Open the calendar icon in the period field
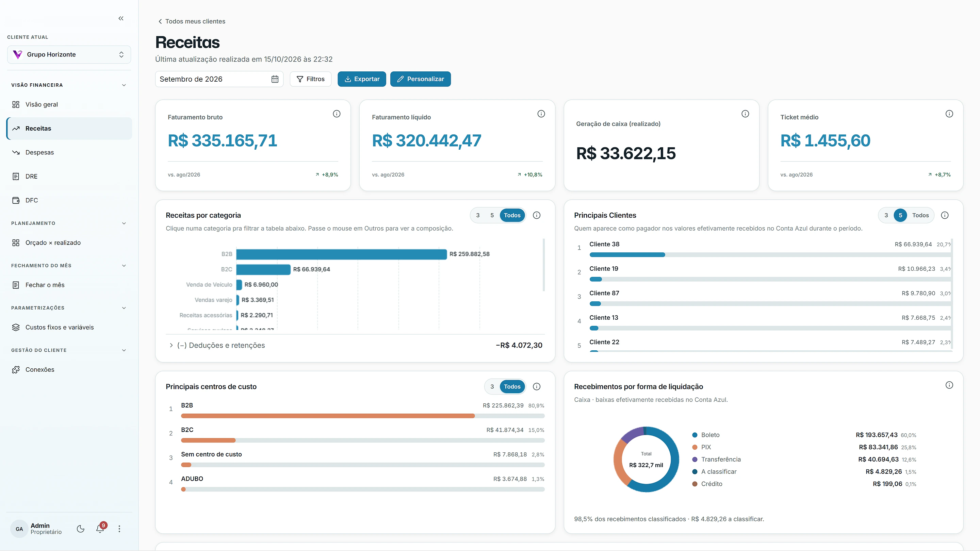This screenshot has height=551, width=980. (x=275, y=79)
